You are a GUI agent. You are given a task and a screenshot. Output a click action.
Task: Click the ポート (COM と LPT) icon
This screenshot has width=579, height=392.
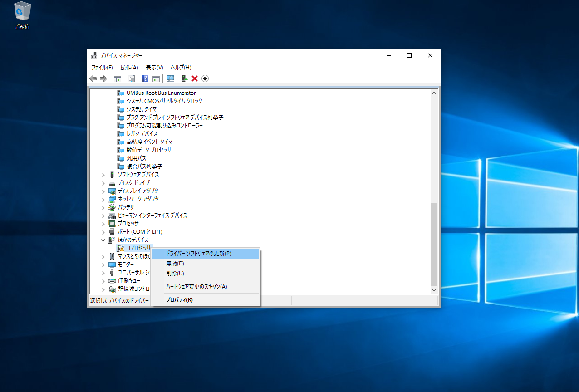[112, 232]
